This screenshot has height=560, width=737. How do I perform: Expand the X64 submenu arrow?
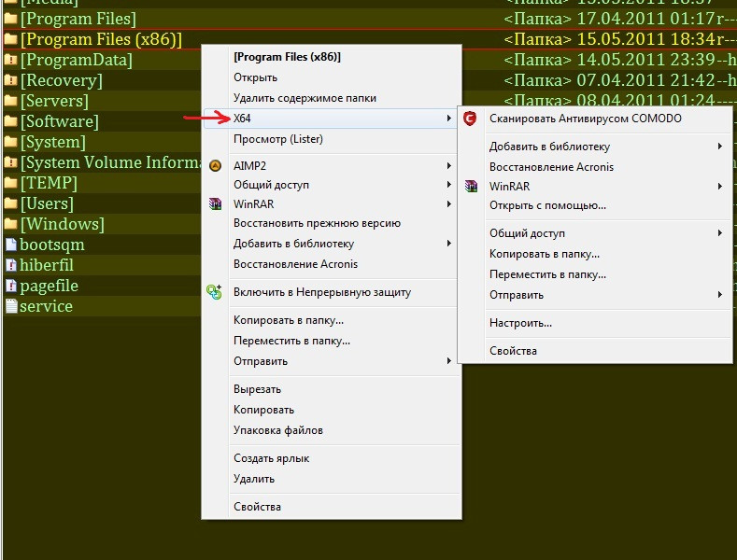pos(449,119)
